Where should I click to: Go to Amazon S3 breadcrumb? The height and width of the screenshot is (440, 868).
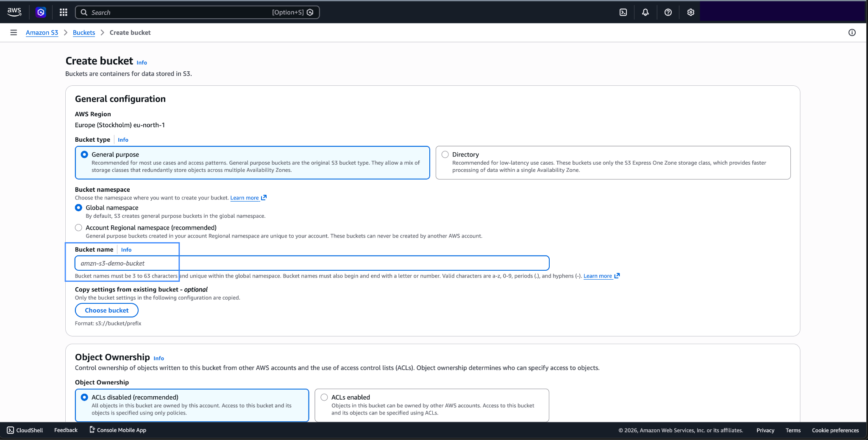pos(42,33)
